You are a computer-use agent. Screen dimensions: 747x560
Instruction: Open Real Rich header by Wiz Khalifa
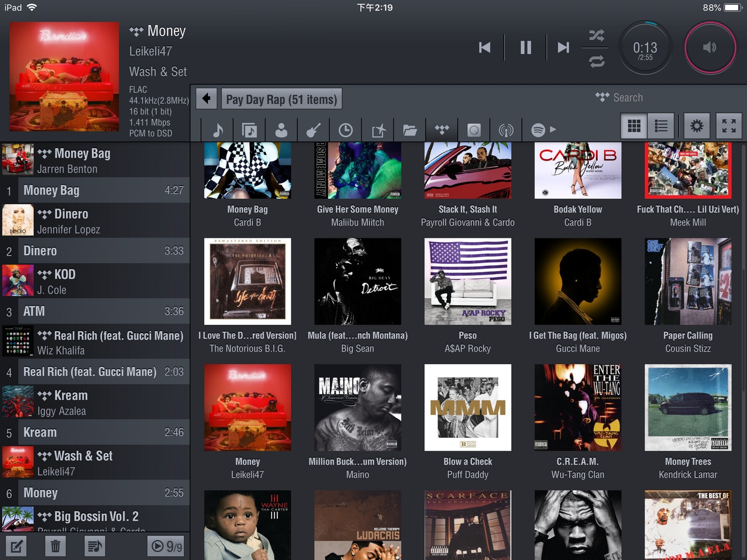pos(95,341)
